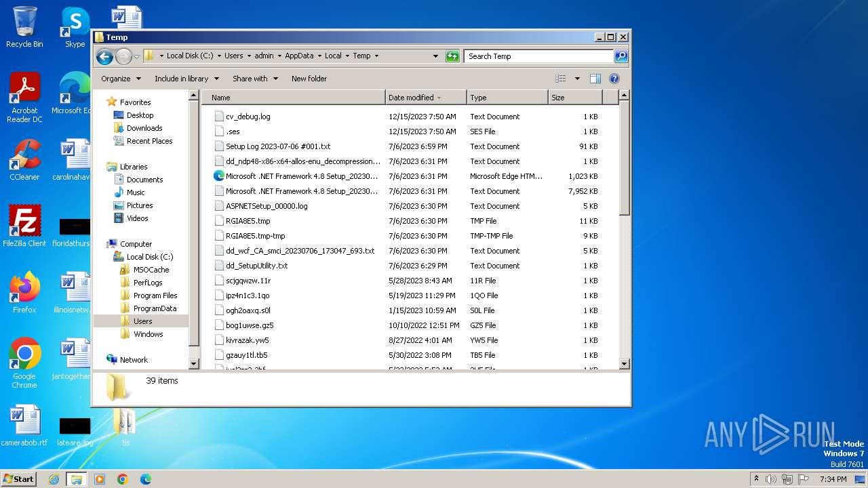Viewport: 868px width, 488px height.
Task: Select Desktop under Favorites
Action: point(140,115)
